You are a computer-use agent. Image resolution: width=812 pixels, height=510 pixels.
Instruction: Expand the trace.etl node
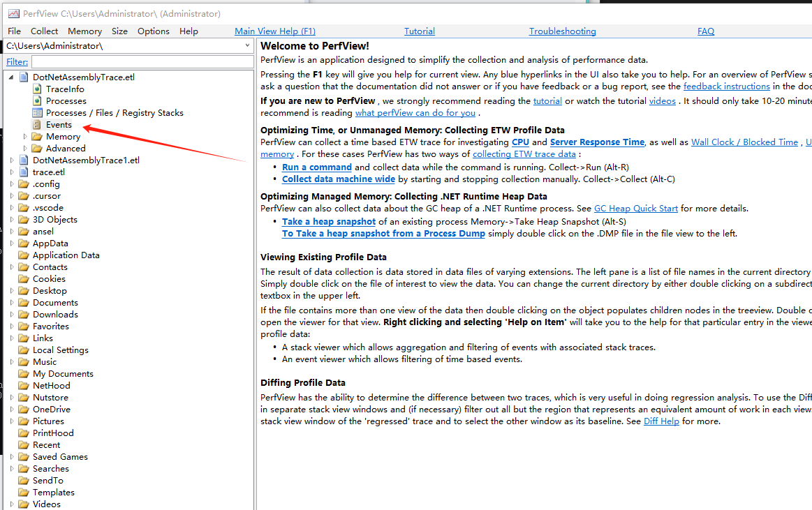pos(12,172)
